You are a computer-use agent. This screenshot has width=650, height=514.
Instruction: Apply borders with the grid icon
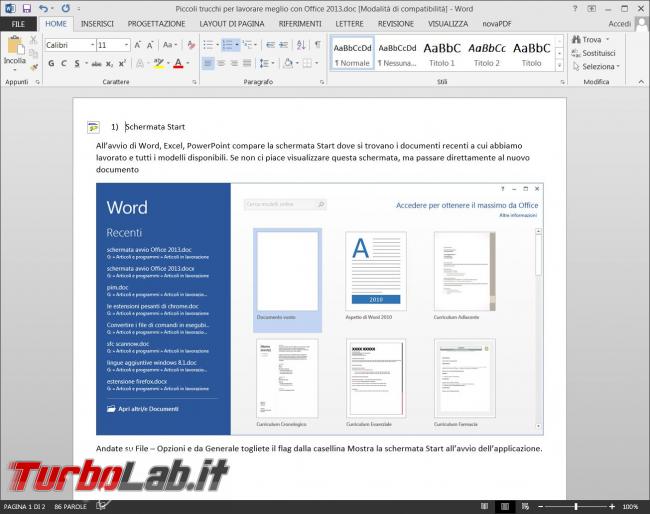[307, 63]
